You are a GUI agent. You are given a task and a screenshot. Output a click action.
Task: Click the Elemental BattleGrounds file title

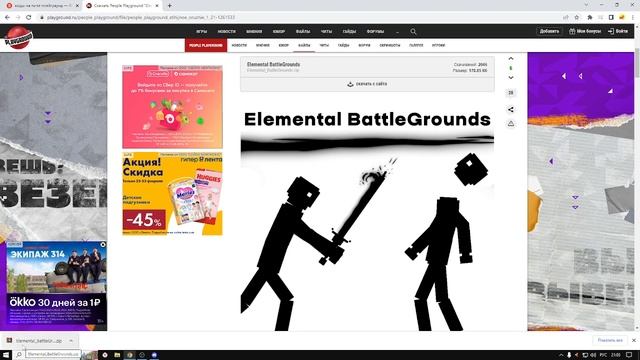click(273, 64)
